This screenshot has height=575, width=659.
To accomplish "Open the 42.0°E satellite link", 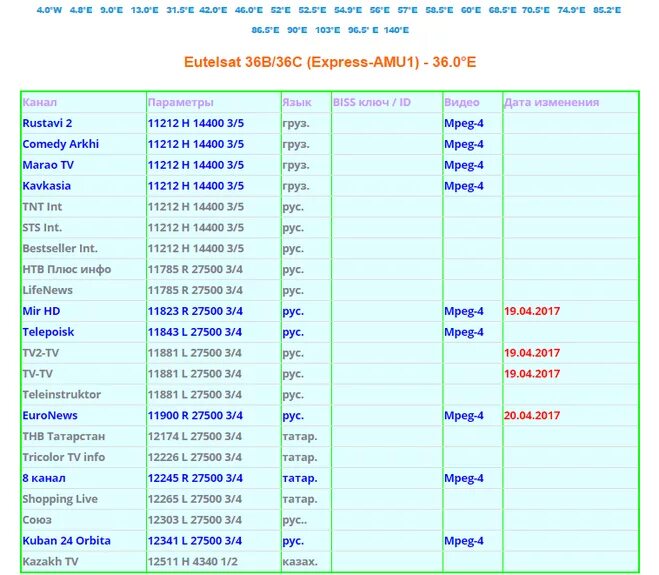I will coord(213,10).
